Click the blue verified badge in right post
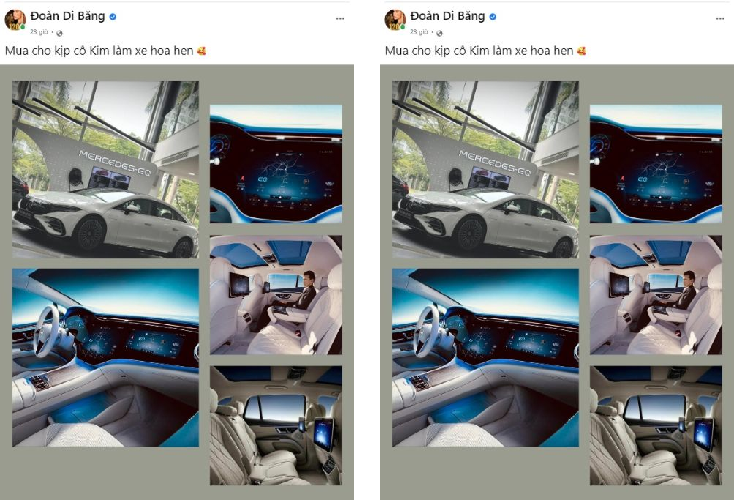 [x=493, y=17]
